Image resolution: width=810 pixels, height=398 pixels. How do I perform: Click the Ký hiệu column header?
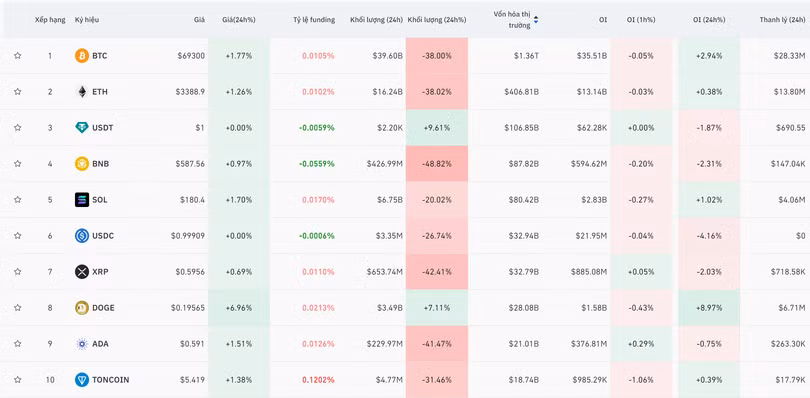pyautogui.click(x=87, y=20)
